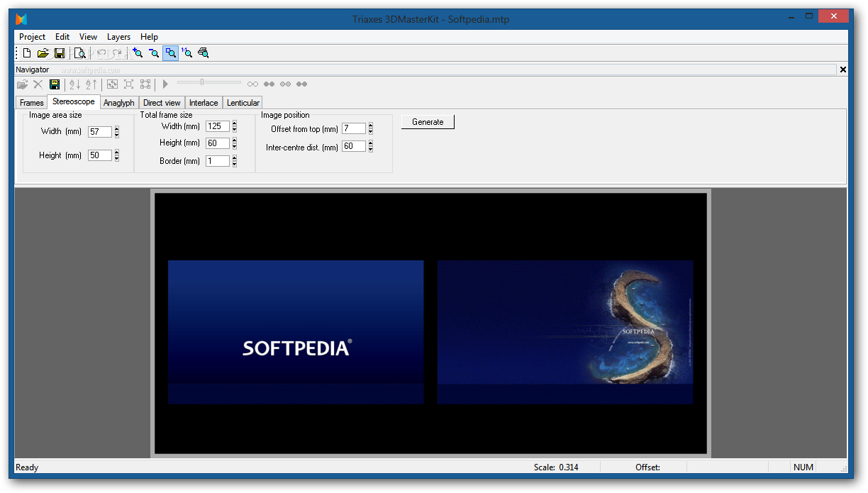The image size is (868, 493).
Task: Click the Total frame Width field
Action: 218,126
